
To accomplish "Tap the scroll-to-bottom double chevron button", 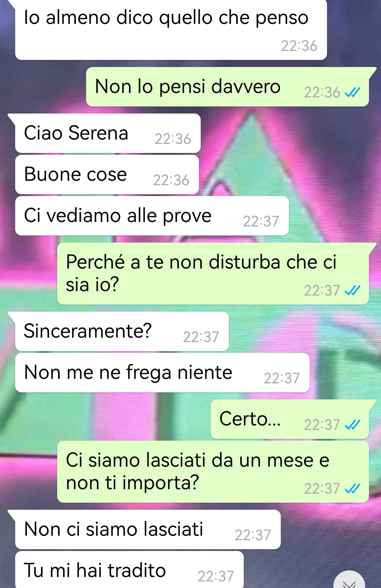I will coord(349,582).
